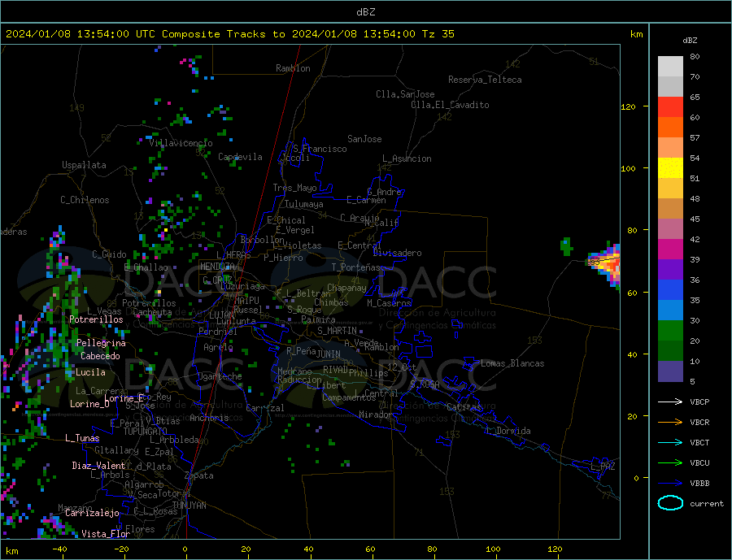Click the Tres_Mayo label
The image size is (732, 560).
coord(295,188)
